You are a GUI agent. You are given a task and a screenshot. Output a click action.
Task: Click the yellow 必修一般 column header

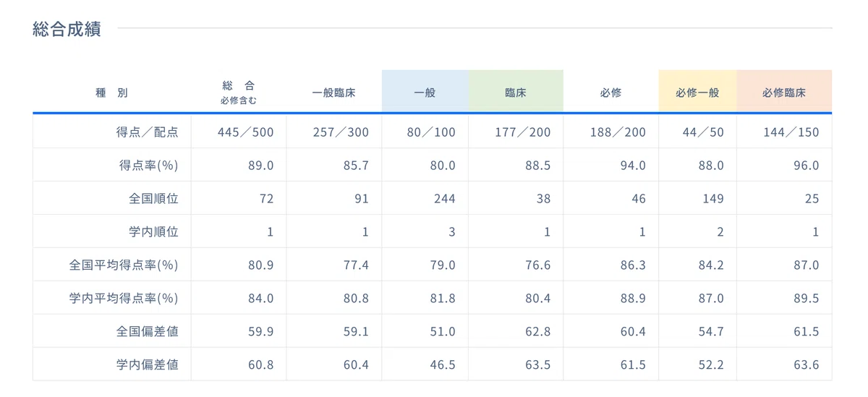[697, 93]
